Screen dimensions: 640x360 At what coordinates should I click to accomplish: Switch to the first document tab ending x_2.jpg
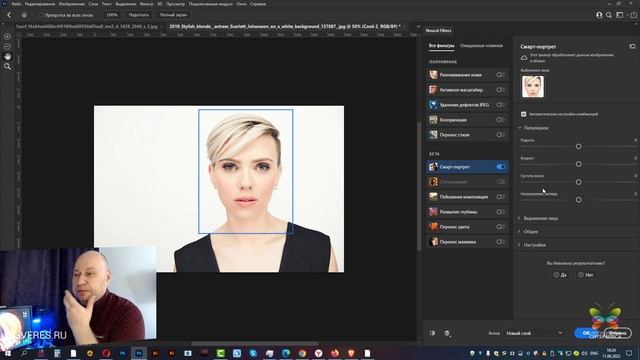coord(87,26)
